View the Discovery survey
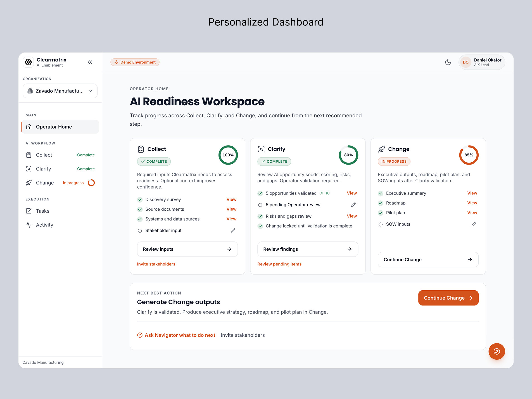 coord(231,199)
